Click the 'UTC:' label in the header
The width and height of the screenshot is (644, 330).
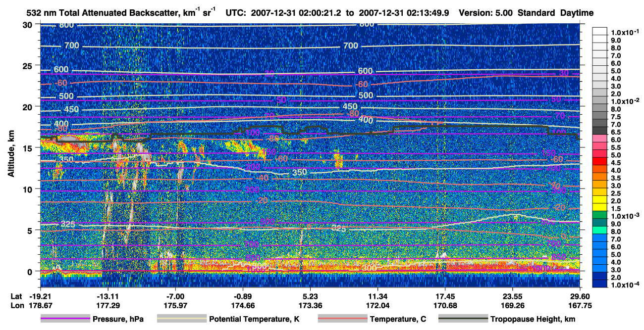tap(235, 13)
